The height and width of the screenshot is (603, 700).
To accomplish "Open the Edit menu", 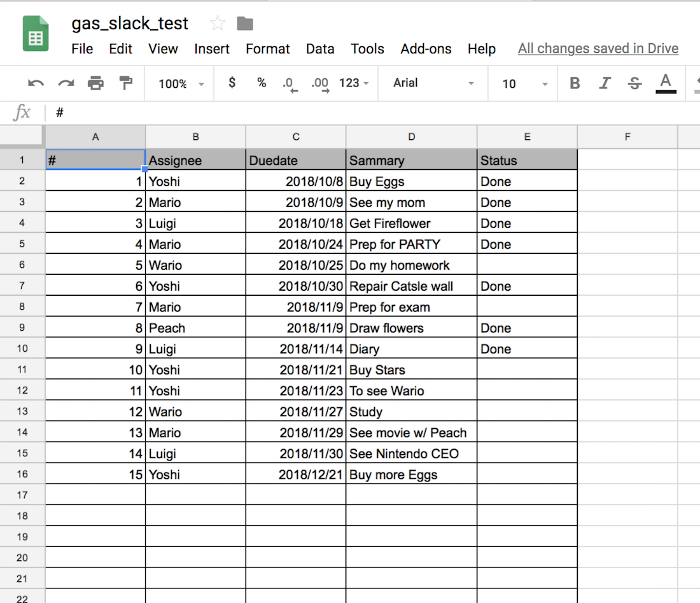I will click(120, 48).
